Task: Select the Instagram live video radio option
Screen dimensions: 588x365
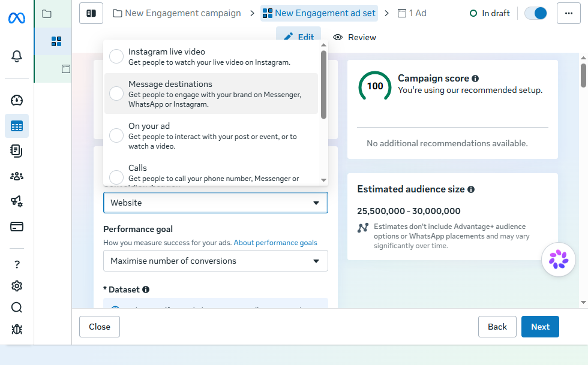Action: [x=116, y=56]
